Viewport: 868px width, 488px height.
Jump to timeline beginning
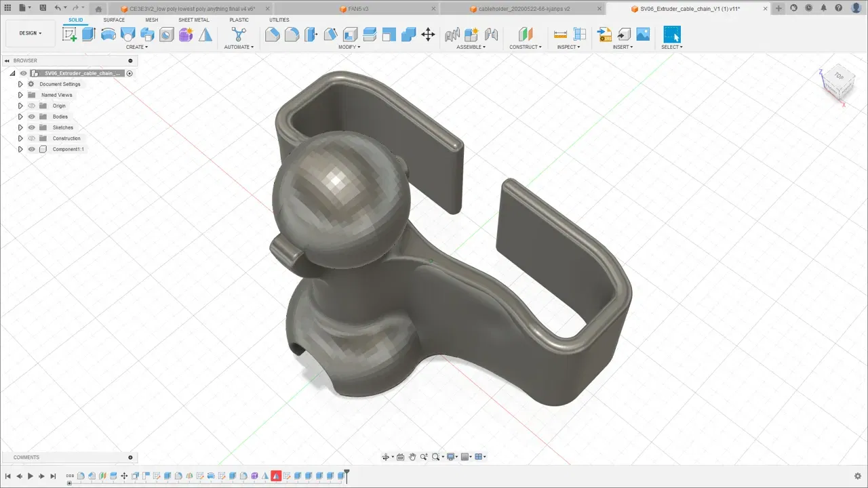pyautogui.click(x=7, y=476)
